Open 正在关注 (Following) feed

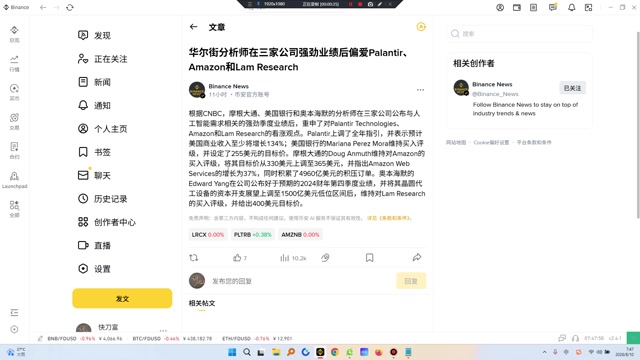(x=102, y=59)
